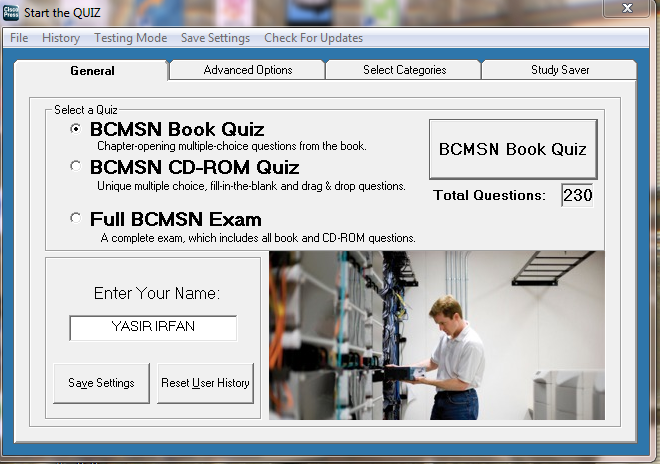
Task: Select the BCMSN CD-ROM Quiz radio button
Action: click(75, 166)
